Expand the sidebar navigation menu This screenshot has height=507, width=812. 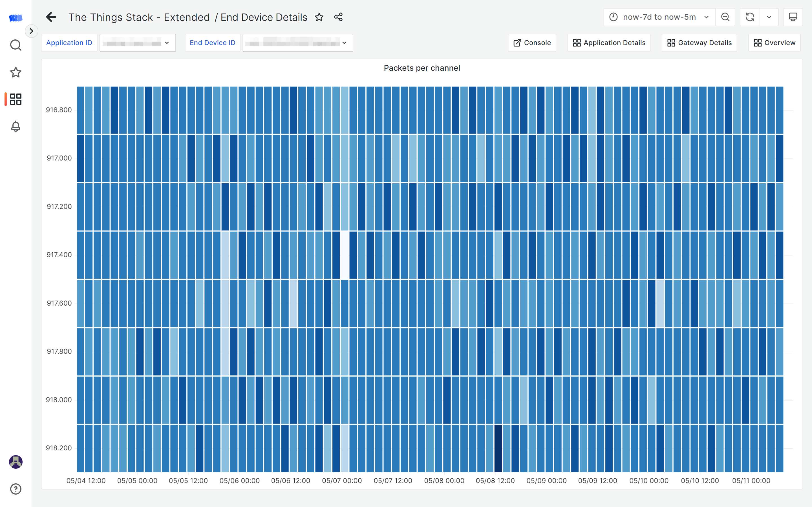(x=32, y=31)
